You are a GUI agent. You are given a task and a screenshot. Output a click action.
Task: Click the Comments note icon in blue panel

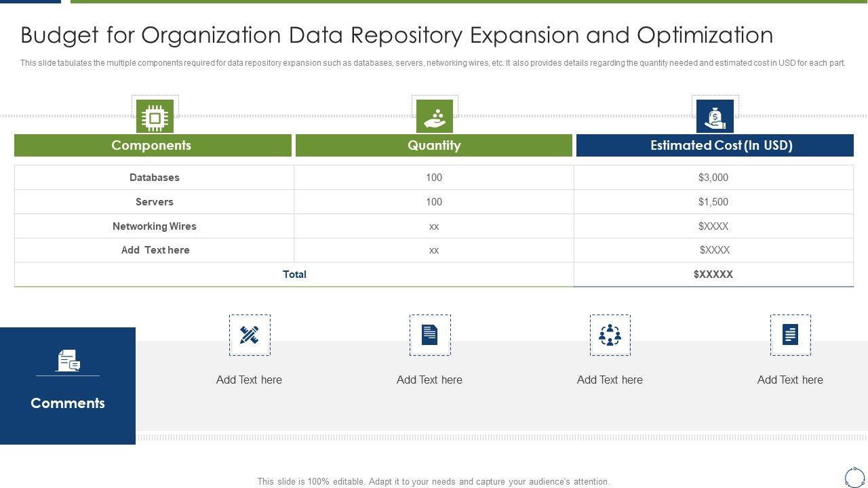click(x=68, y=361)
